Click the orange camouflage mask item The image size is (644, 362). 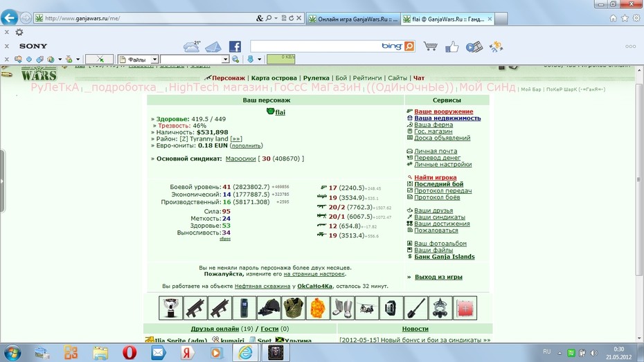[x=318, y=308]
